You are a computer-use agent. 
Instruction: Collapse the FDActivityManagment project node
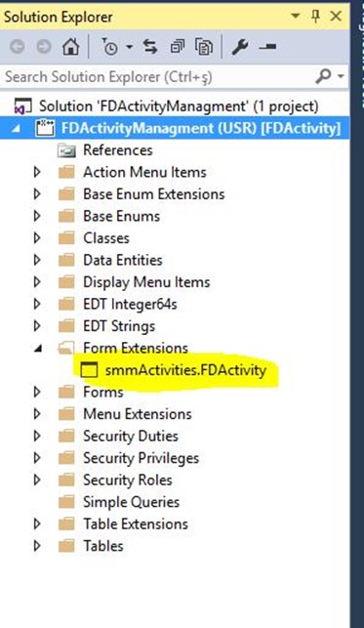pos(17,129)
